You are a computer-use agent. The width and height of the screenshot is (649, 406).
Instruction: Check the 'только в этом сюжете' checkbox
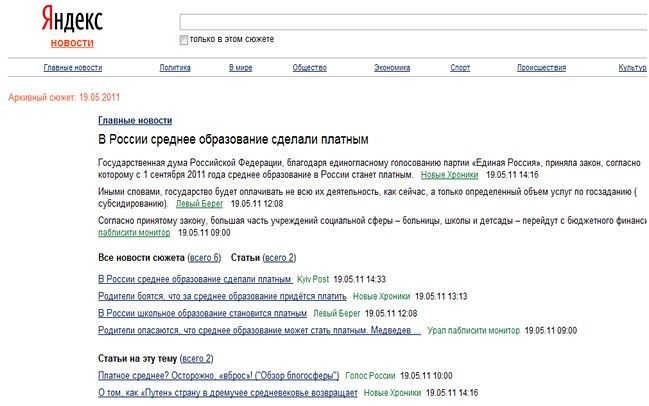tap(183, 40)
